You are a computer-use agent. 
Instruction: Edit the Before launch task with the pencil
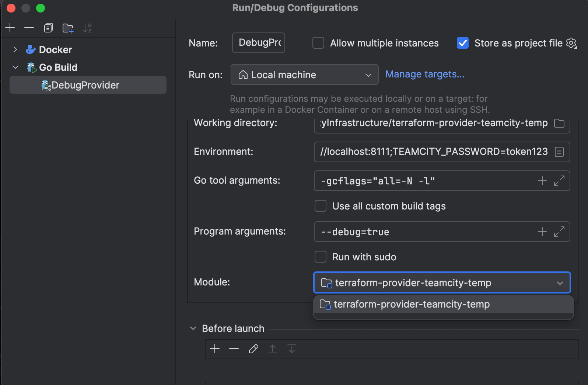[x=253, y=348]
